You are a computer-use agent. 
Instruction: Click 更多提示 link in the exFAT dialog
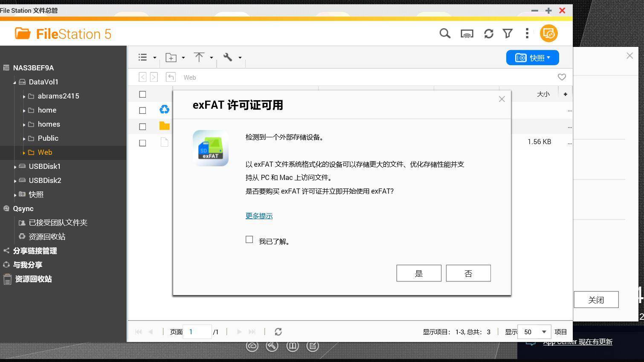pos(258,216)
